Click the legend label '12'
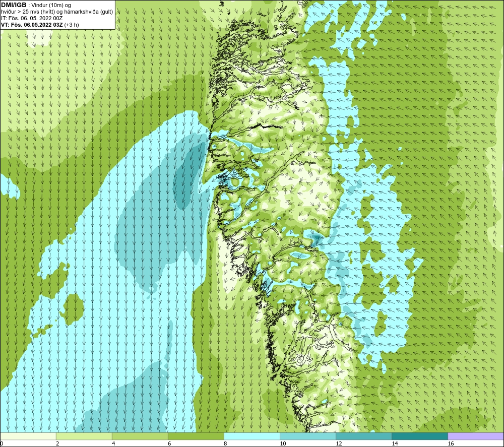The image size is (504, 447). coord(339,444)
